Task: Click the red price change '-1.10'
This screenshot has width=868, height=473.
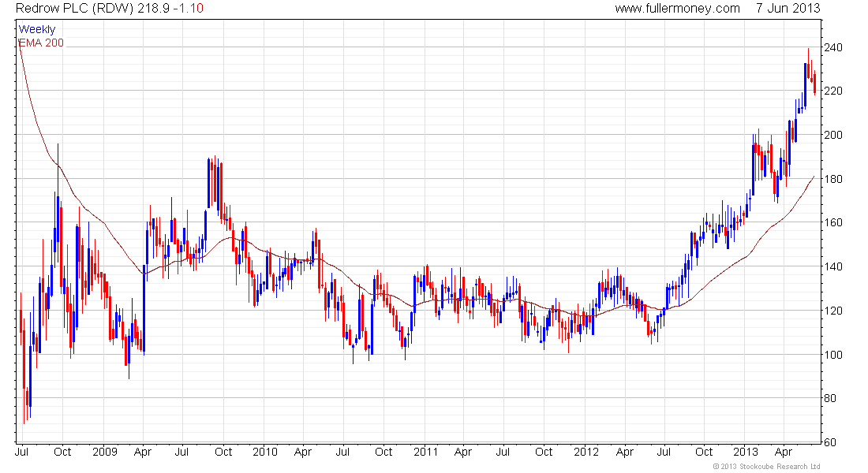Action: point(189,9)
